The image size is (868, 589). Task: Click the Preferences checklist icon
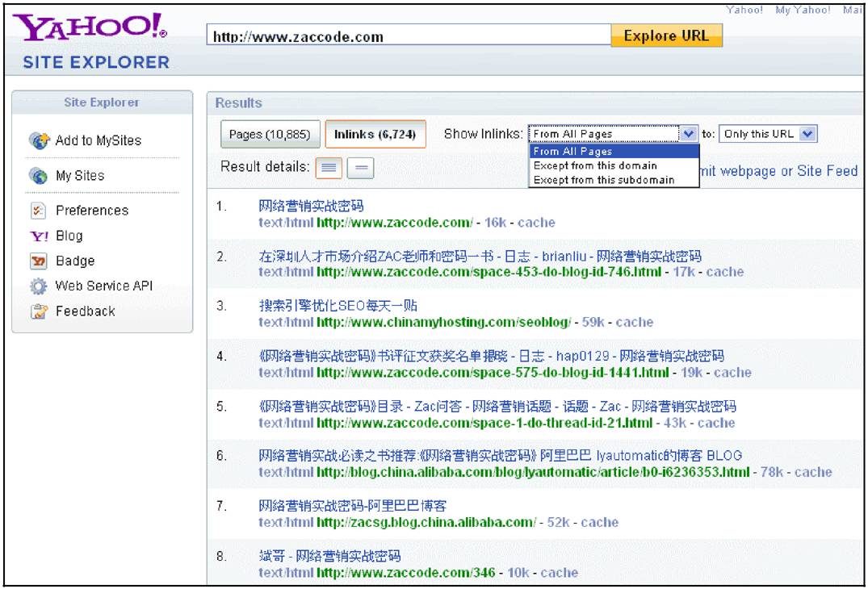tap(38, 210)
